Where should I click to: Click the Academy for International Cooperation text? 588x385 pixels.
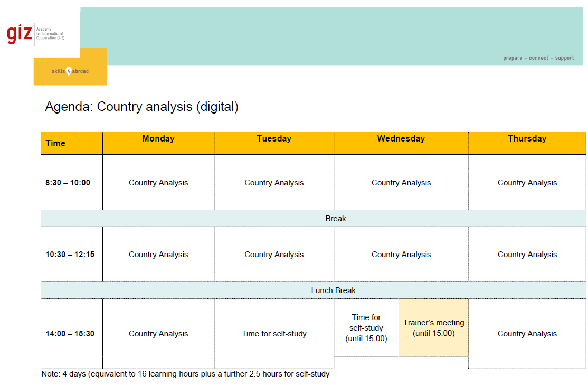click(50, 34)
